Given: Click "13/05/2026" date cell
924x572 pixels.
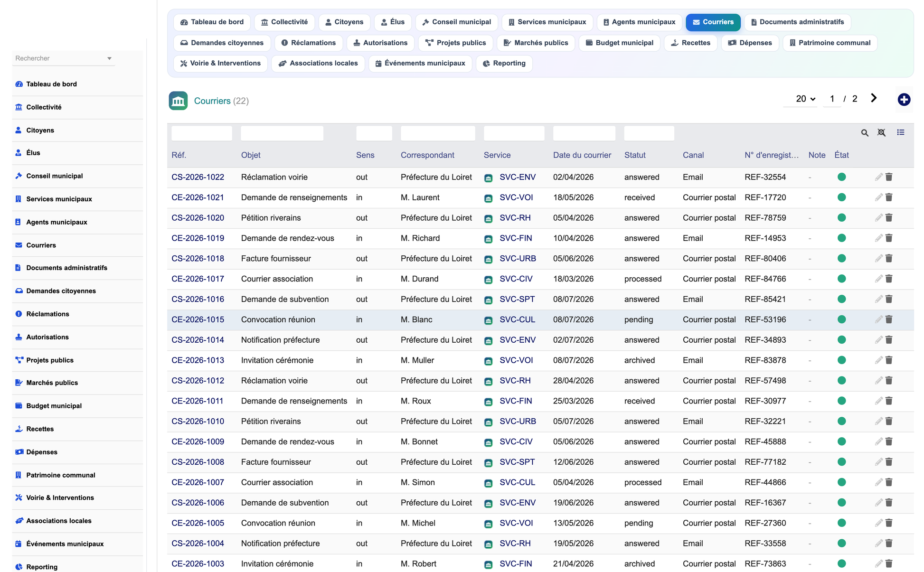Looking at the screenshot, I should tap(573, 523).
